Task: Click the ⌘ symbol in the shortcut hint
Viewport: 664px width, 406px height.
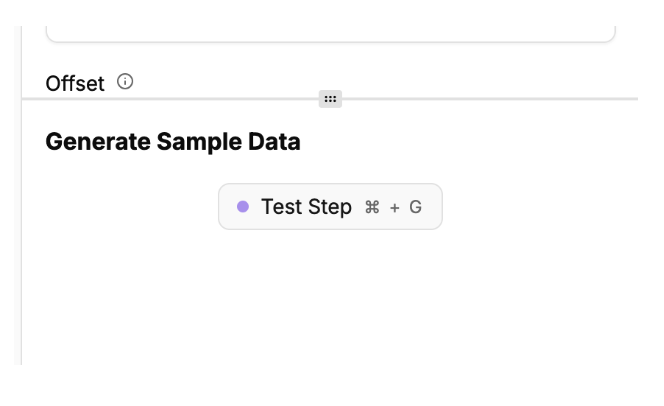Action: 372,208
